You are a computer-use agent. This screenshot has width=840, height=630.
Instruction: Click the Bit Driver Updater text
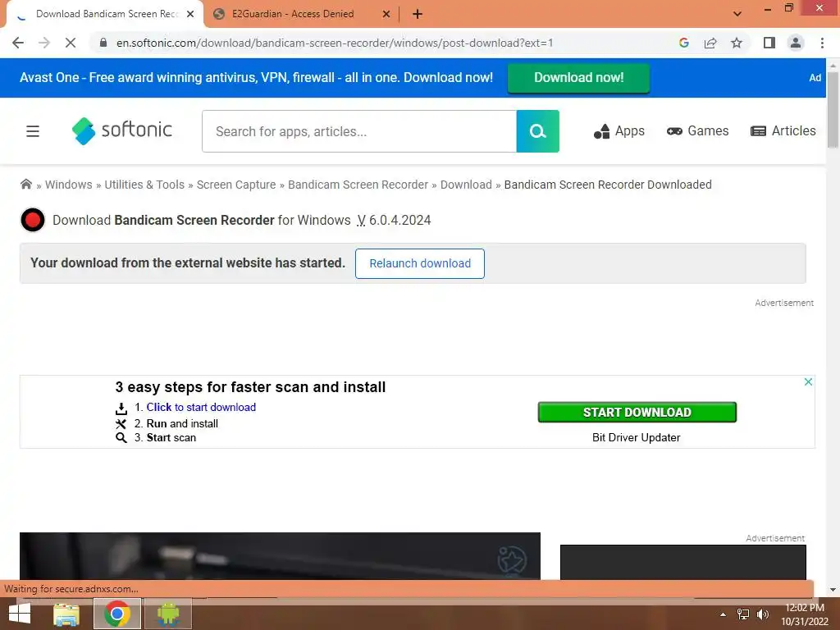click(637, 438)
